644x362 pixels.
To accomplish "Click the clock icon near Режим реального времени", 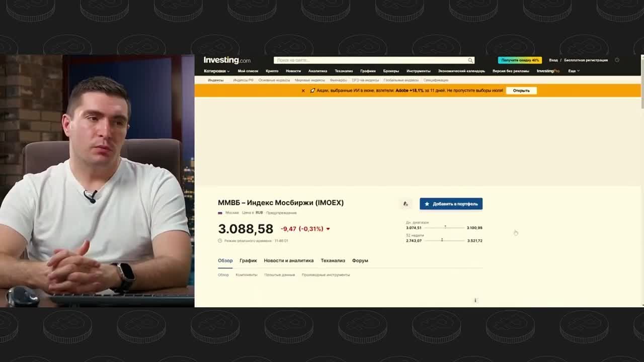I will 220,241.
